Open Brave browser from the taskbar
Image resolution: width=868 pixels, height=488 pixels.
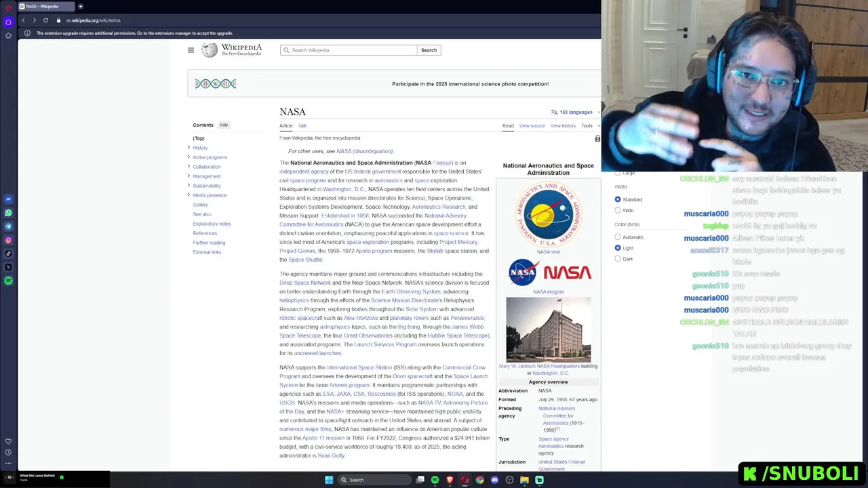450,480
